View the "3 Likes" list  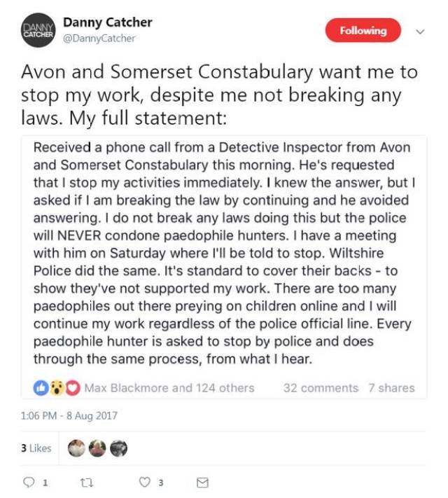(36, 448)
